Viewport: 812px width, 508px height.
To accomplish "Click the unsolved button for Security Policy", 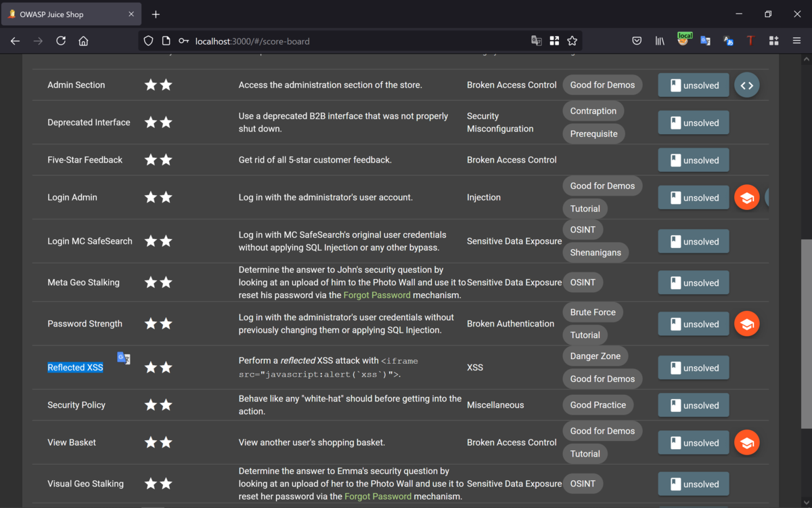I will 694,405.
